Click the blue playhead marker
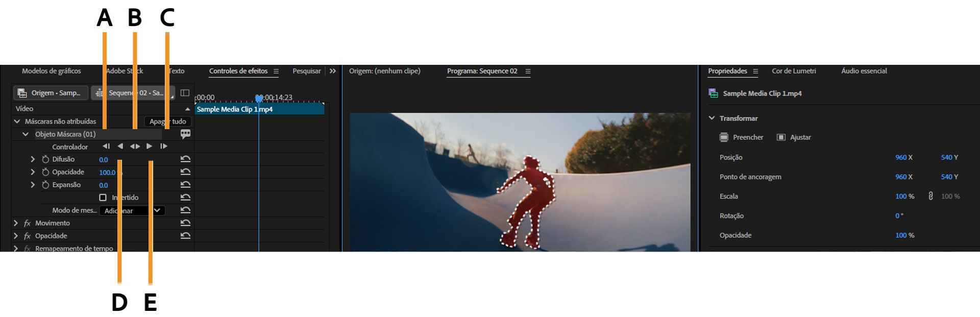This screenshot has width=980, height=317. [259, 98]
